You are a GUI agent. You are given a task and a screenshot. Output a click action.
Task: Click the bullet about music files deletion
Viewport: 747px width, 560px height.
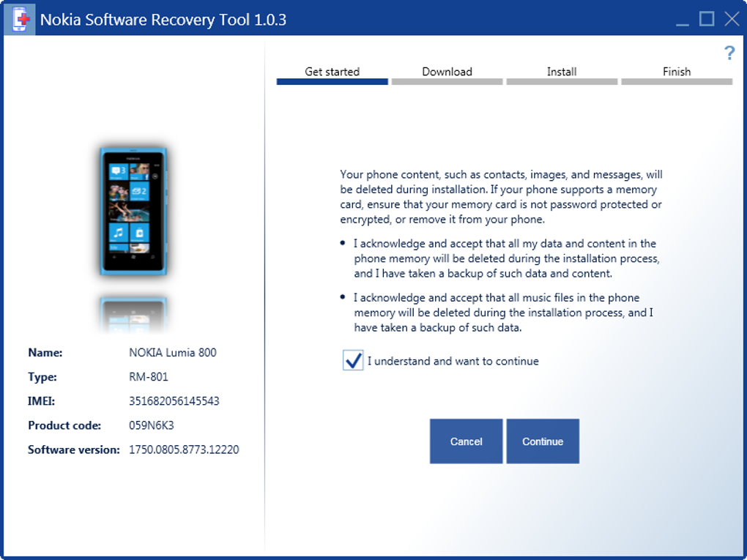[503, 313]
